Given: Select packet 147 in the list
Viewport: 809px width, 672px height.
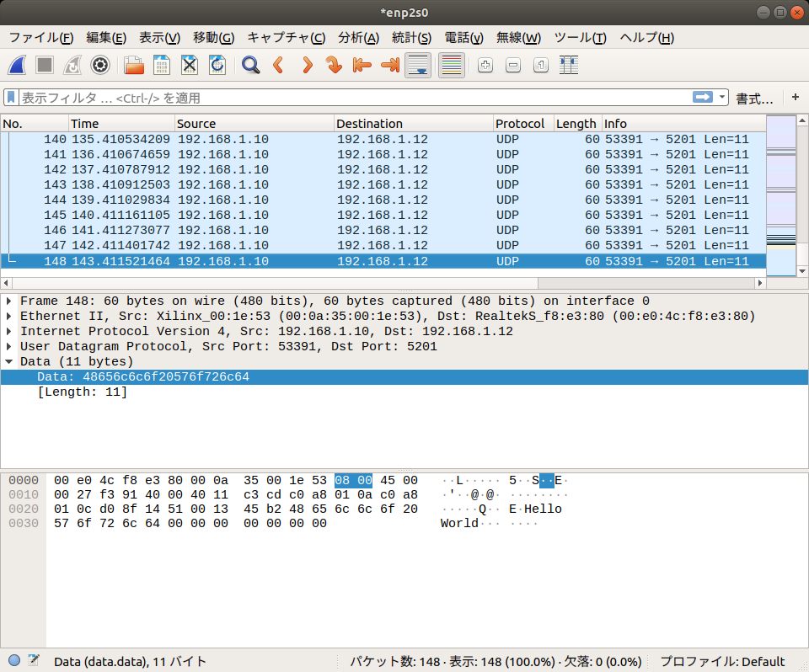Looking at the screenshot, I should click(383, 245).
